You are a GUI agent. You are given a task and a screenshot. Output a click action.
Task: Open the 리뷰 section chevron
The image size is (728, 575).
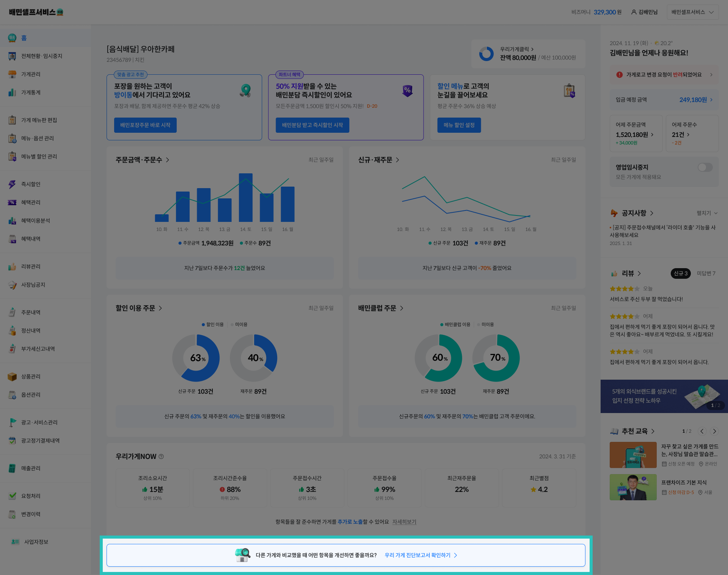pos(639,273)
